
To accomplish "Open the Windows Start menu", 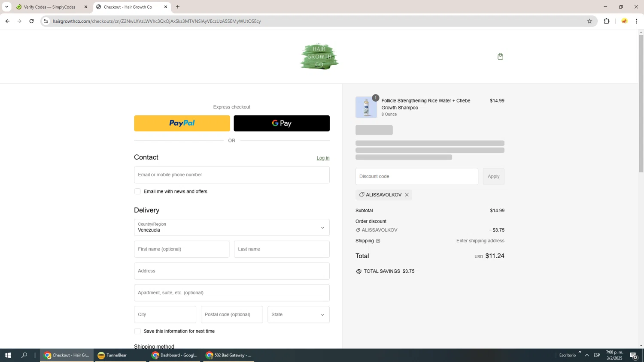I will tap(7, 355).
